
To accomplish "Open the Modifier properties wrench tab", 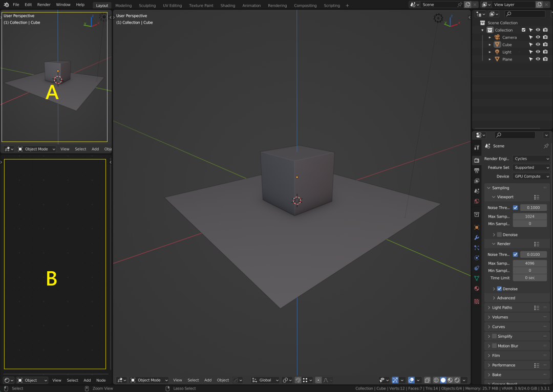I will point(477,237).
